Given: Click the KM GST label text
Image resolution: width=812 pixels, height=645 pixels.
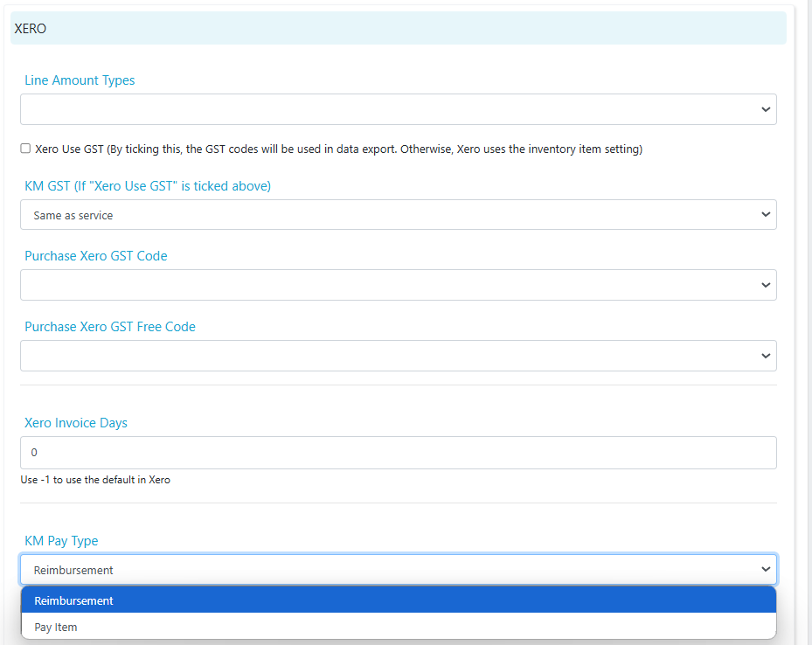Looking at the screenshot, I should click(x=148, y=186).
